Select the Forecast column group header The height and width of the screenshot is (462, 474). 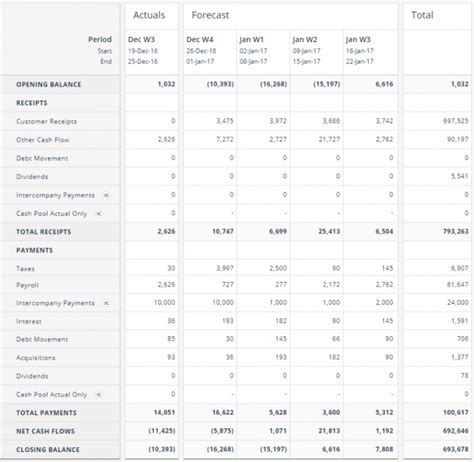210,15
